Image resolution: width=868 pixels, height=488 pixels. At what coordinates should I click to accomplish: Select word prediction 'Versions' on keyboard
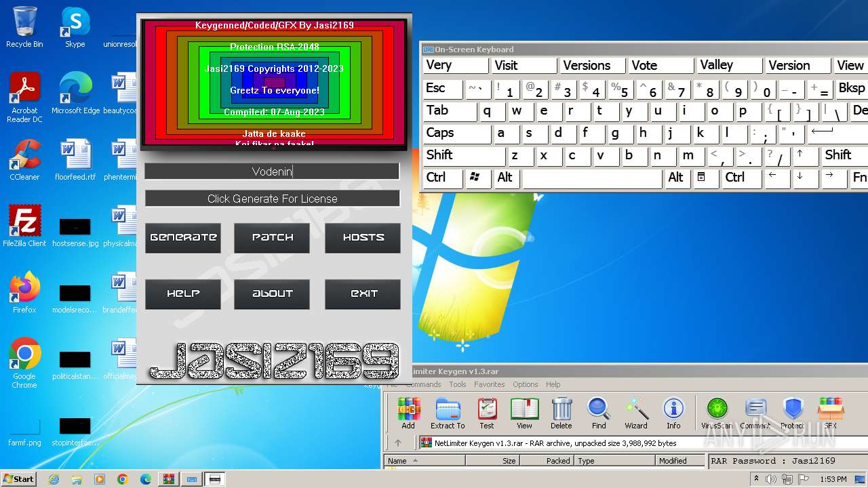pos(593,66)
